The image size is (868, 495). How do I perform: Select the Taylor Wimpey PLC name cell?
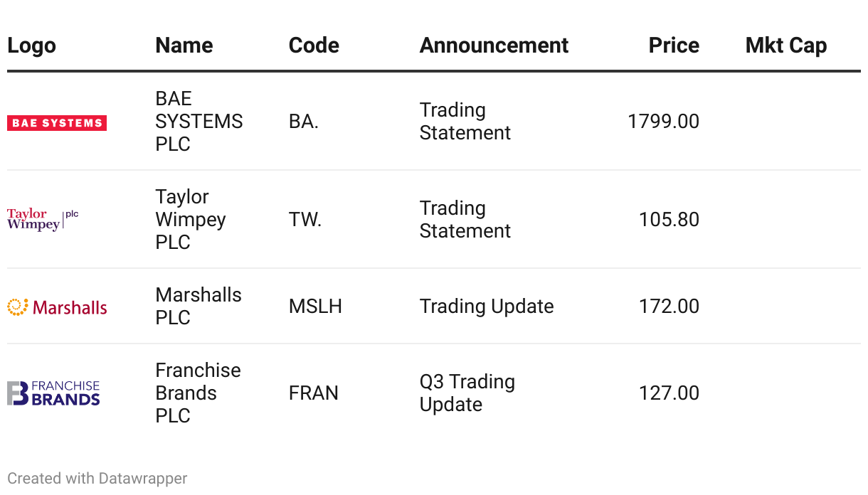coord(190,219)
